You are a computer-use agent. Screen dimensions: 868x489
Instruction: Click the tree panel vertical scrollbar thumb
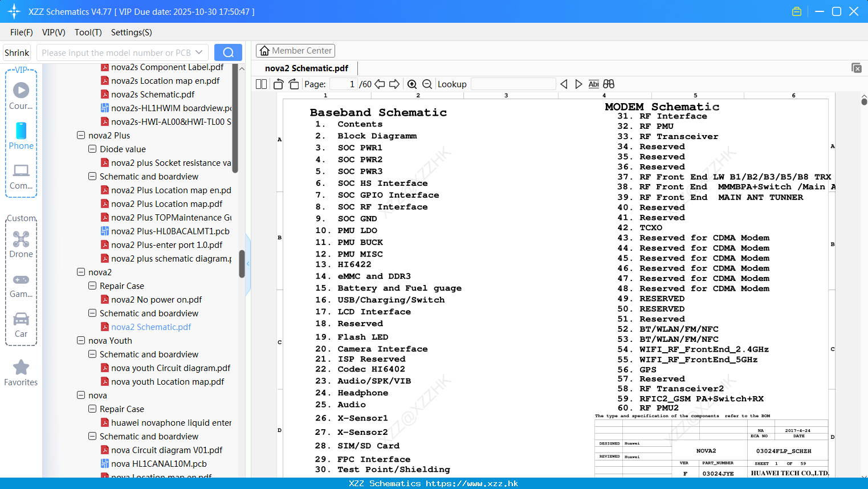242,263
